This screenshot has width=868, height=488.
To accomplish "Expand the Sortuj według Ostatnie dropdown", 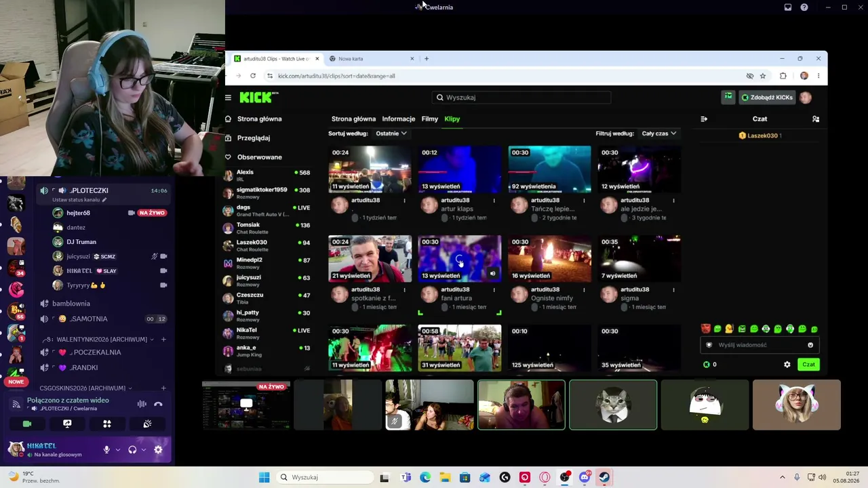I will click(391, 134).
